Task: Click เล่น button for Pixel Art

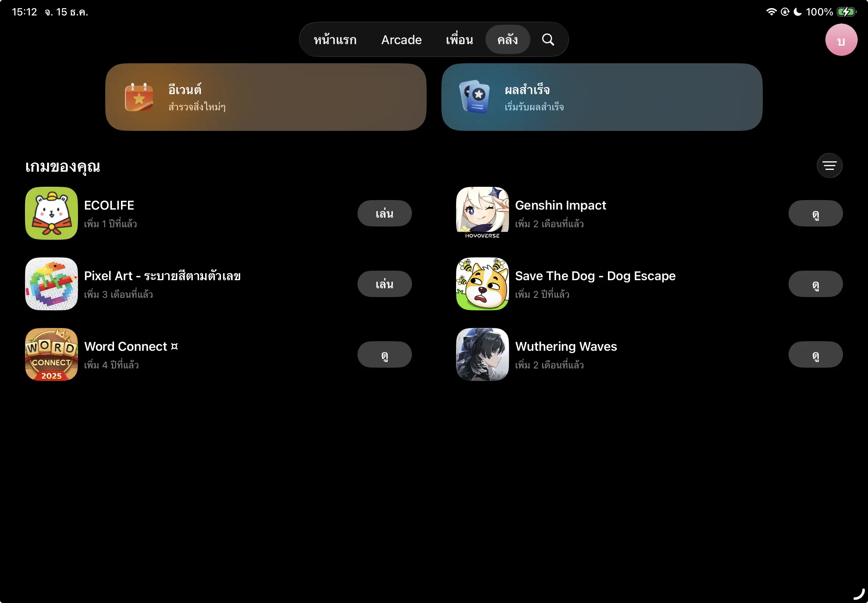Action: (x=384, y=284)
